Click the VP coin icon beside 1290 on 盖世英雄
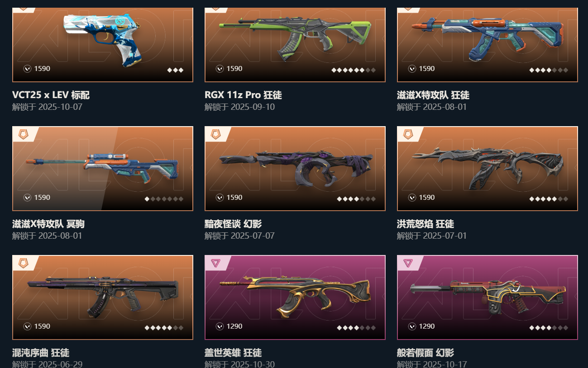Viewport: 588px width, 368px height. click(x=220, y=326)
